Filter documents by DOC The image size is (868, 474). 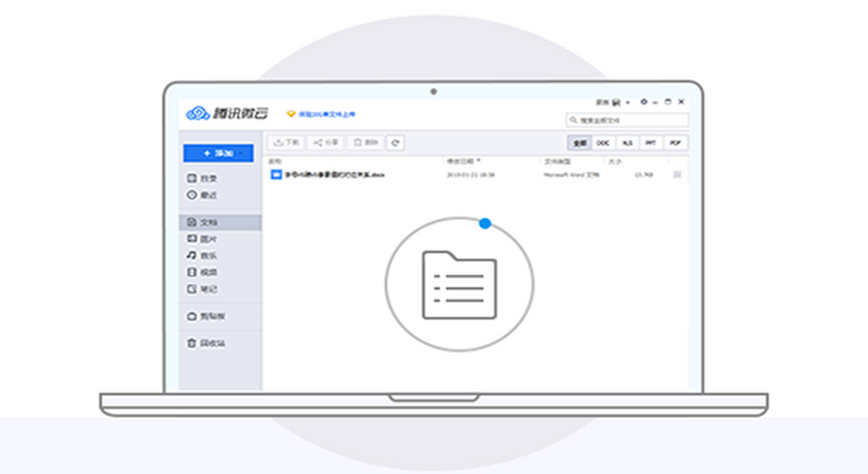point(603,143)
